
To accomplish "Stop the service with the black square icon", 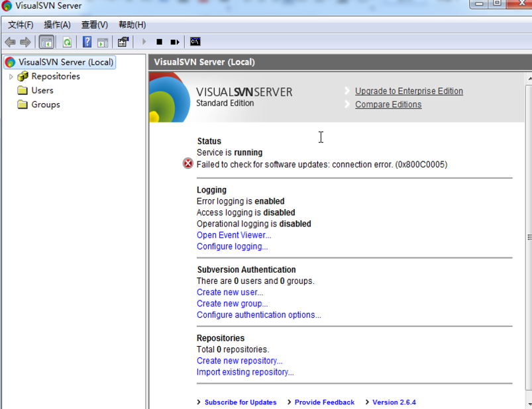I will [x=160, y=42].
